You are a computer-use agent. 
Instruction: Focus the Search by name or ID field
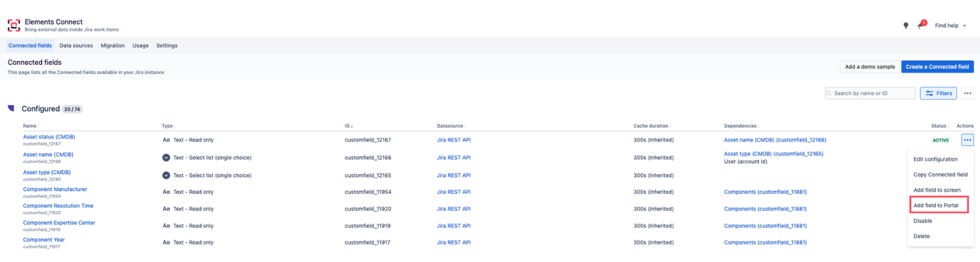[870, 94]
